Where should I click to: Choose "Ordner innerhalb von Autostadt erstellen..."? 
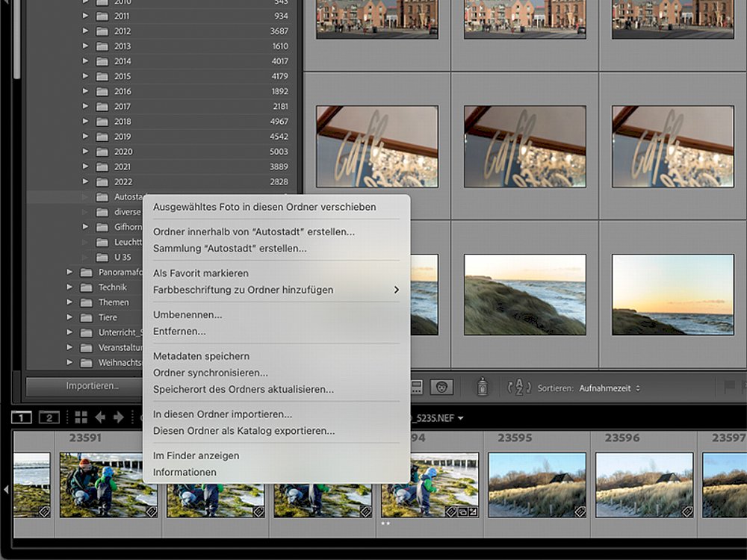pos(254,232)
